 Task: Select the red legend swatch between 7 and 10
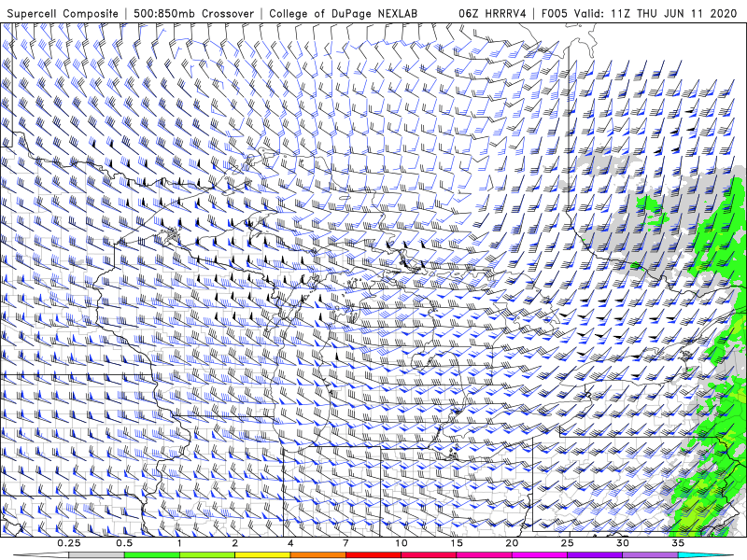(x=373, y=555)
